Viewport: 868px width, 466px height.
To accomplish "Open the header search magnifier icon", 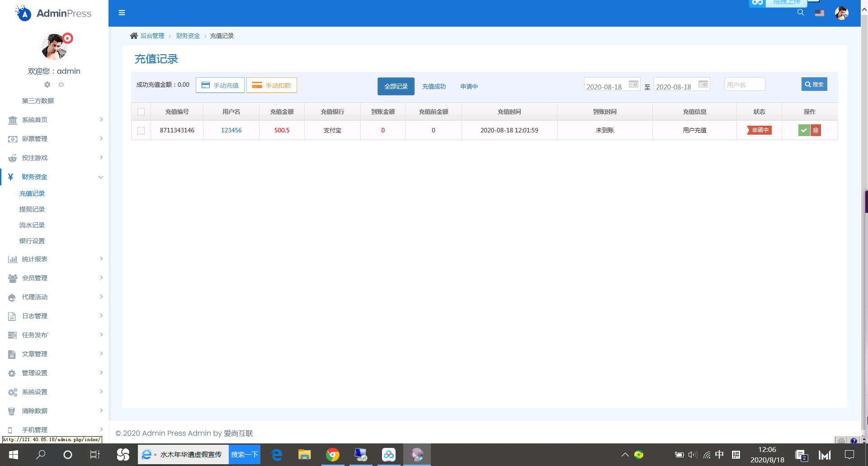I will [801, 13].
